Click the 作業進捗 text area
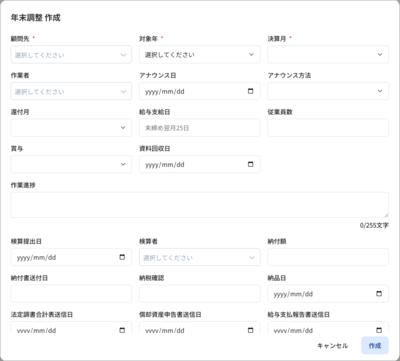The height and width of the screenshot is (361, 400). [200, 205]
